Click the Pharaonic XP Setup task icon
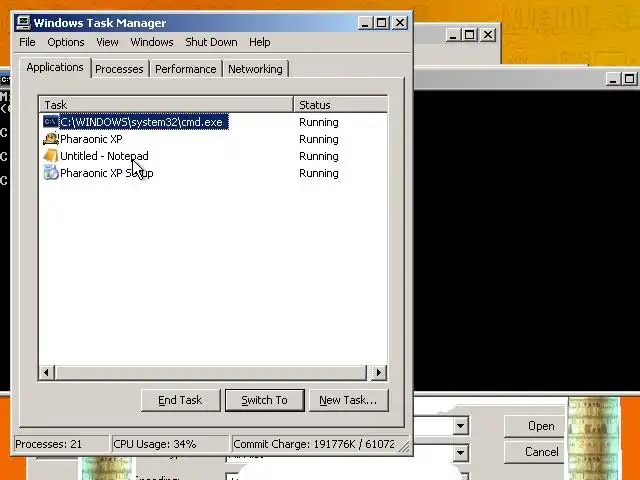640x480 pixels. click(51, 173)
